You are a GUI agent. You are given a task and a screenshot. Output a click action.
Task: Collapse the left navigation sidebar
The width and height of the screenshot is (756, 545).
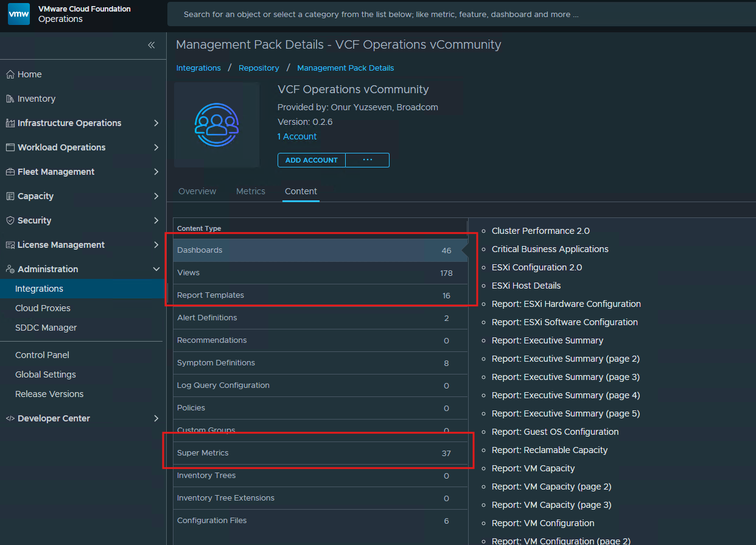point(151,45)
